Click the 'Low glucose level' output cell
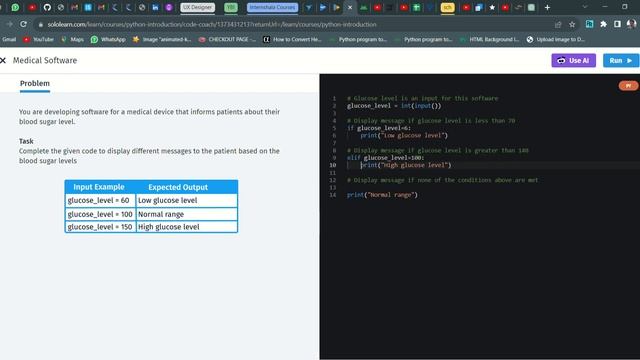This screenshot has width=640, height=360. click(187, 200)
